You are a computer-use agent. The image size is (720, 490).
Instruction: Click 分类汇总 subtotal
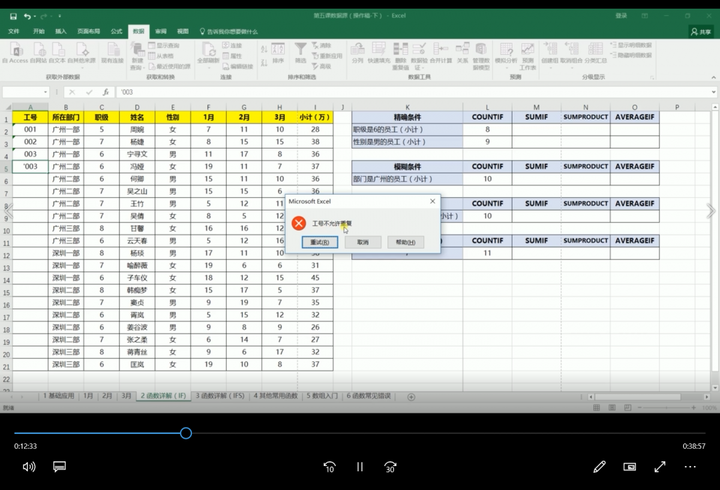coord(596,53)
